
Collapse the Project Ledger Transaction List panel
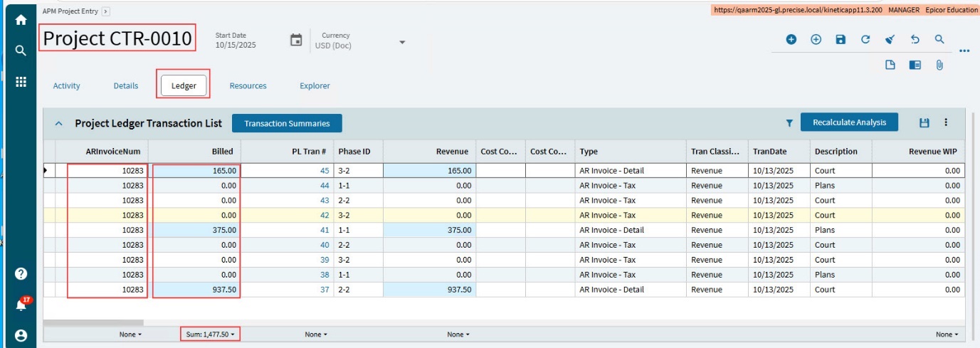click(x=59, y=123)
